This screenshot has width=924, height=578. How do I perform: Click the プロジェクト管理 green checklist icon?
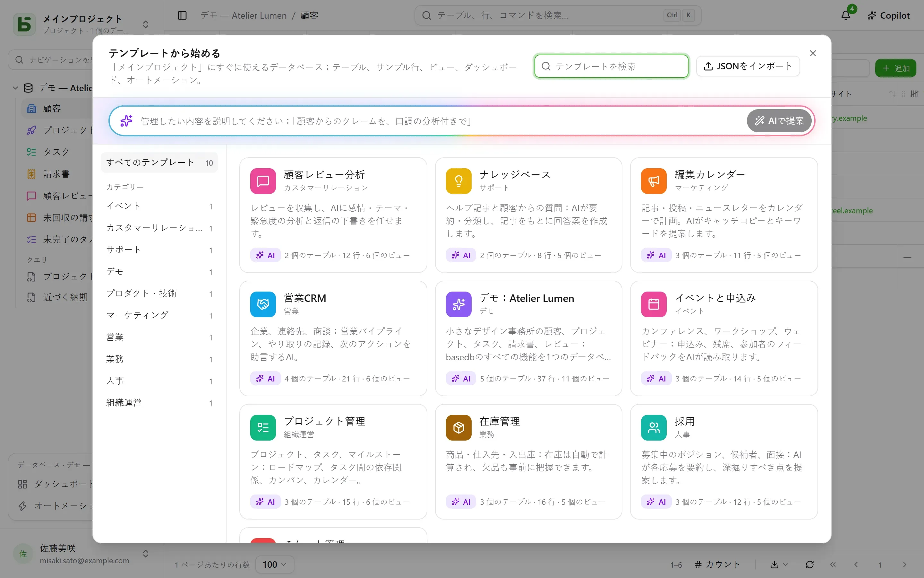[x=263, y=427]
